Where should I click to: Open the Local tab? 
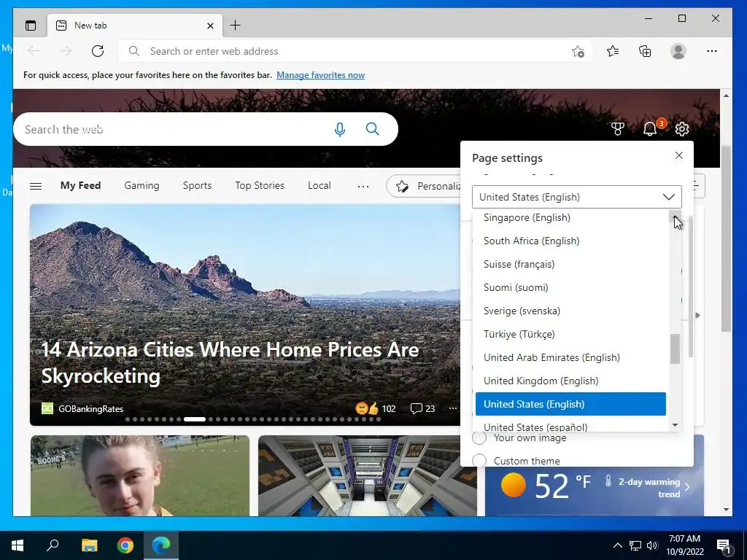[x=319, y=185]
